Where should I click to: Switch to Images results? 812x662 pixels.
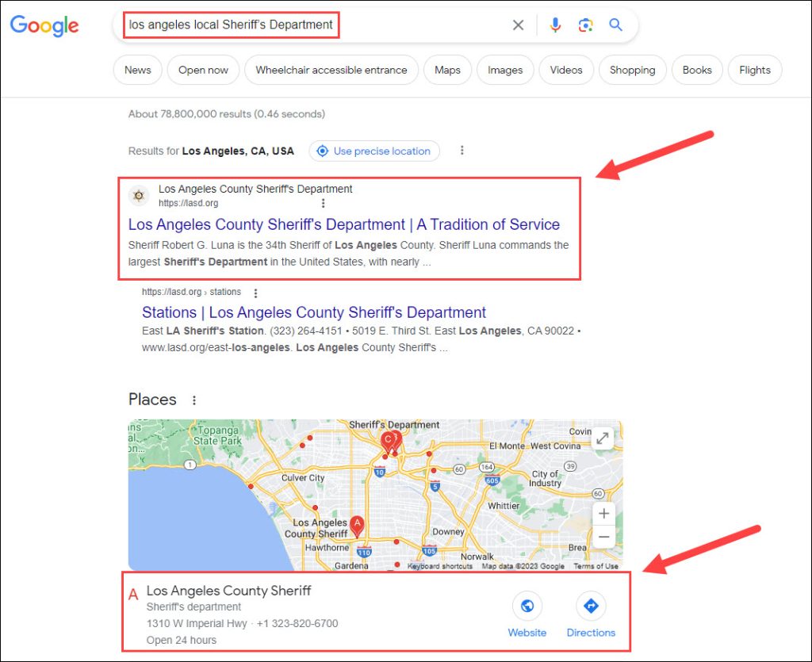pos(505,70)
